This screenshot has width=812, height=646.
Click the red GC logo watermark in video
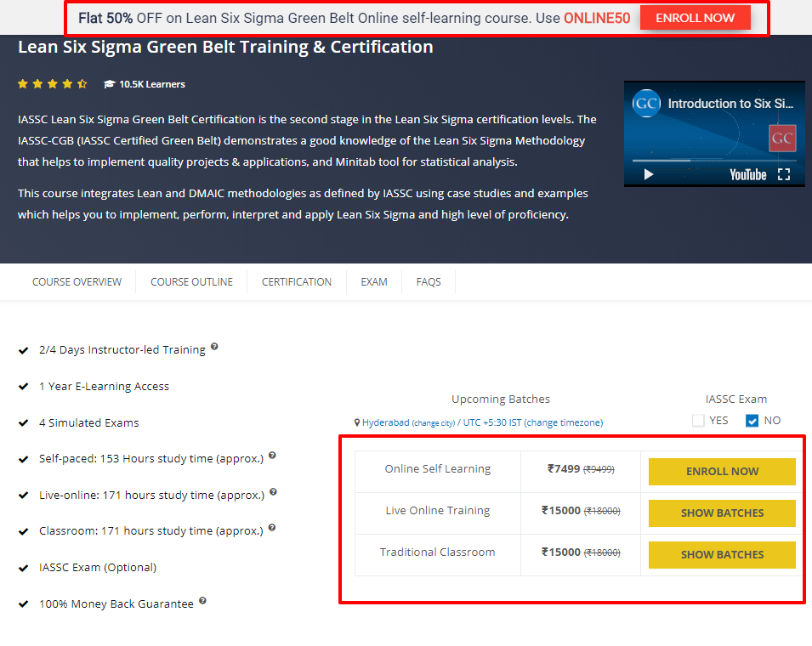coord(782,139)
